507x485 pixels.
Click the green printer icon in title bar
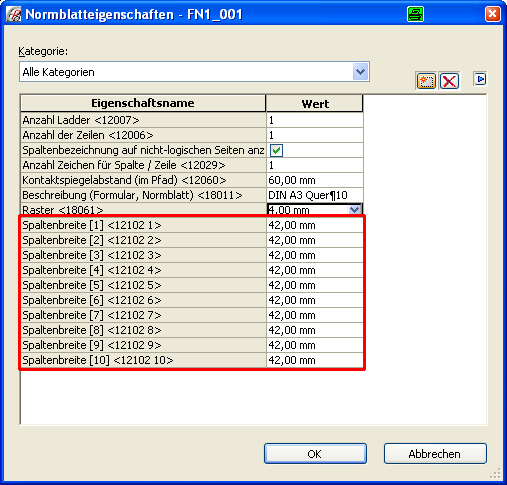pos(415,14)
